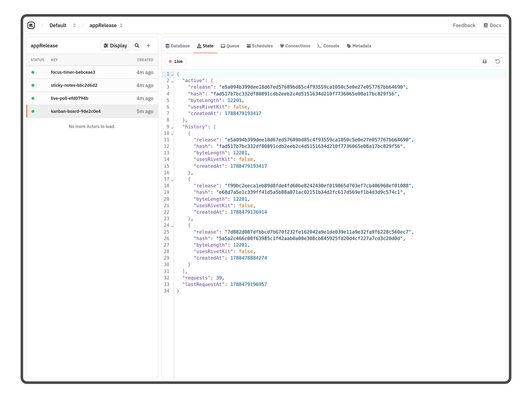The height and width of the screenshot is (398, 532).
Task: Click the hash string on line 12
Action: (310, 146)
